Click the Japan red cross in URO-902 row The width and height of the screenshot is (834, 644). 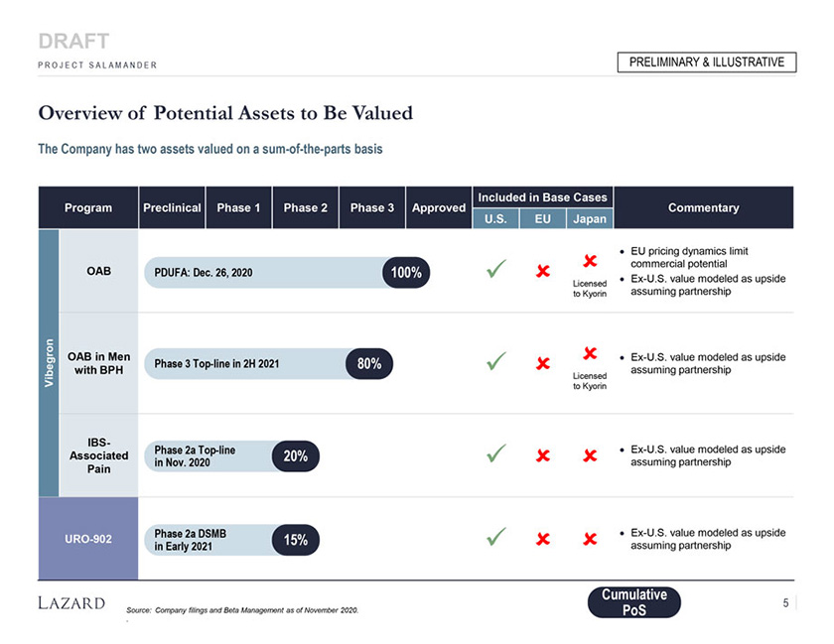pos(589,539)
